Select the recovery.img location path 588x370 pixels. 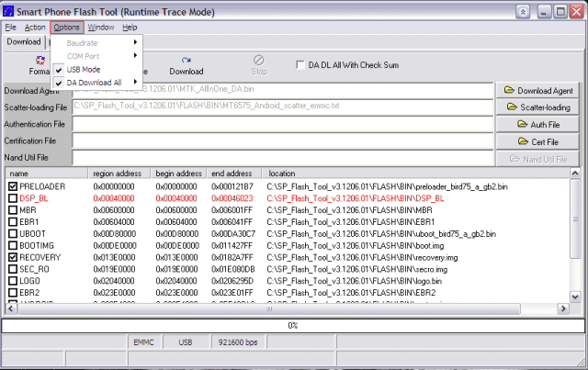tap(362, 257)
